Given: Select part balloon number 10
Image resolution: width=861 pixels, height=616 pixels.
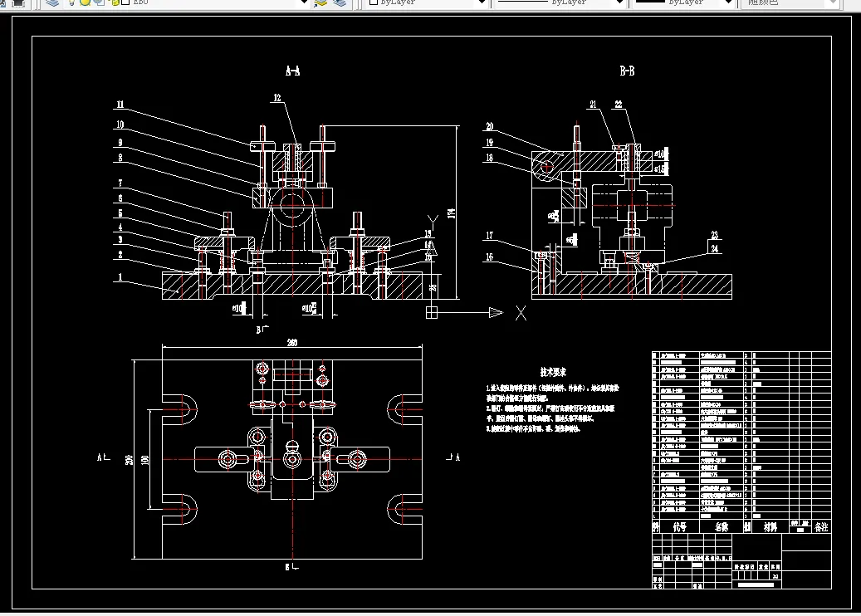Looking at the screenshot, I should [x=120, y=125].
